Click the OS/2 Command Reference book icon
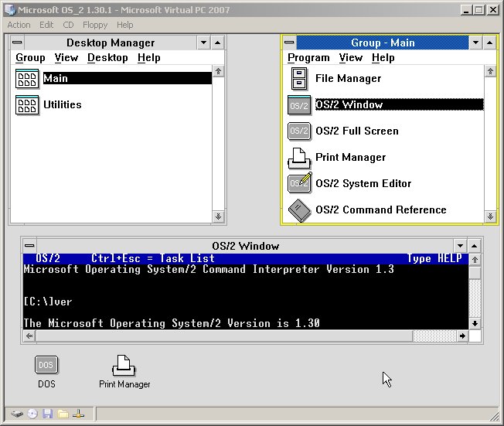 click(x=300, y=210)
